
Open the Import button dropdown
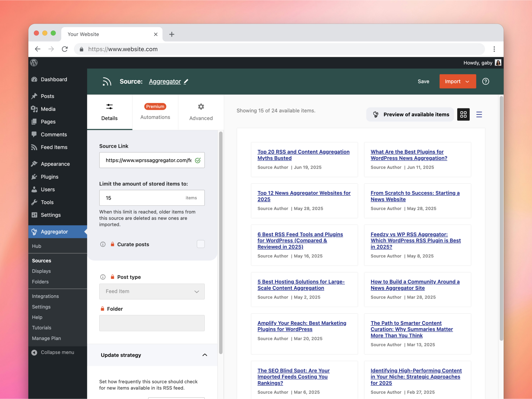[x=458, y=82]
